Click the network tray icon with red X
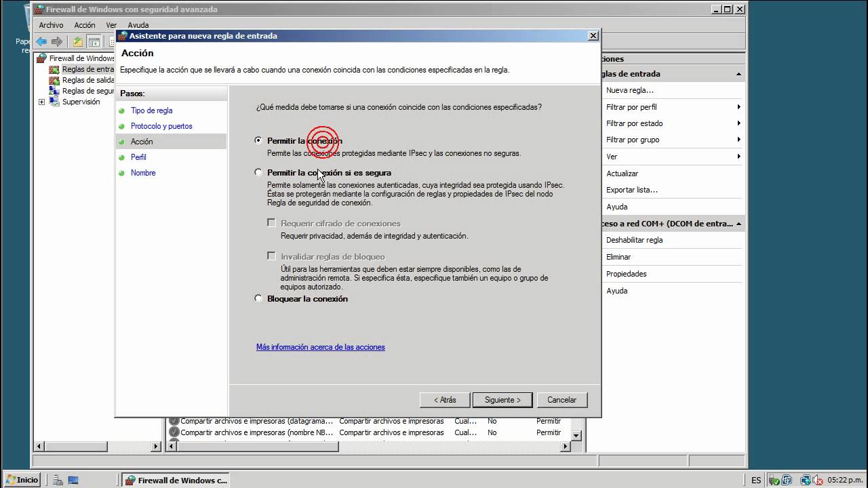 tap(806, 480)
